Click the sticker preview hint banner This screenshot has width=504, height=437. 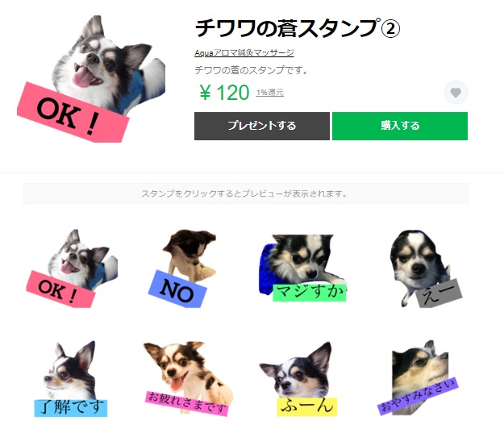point(246,194)
